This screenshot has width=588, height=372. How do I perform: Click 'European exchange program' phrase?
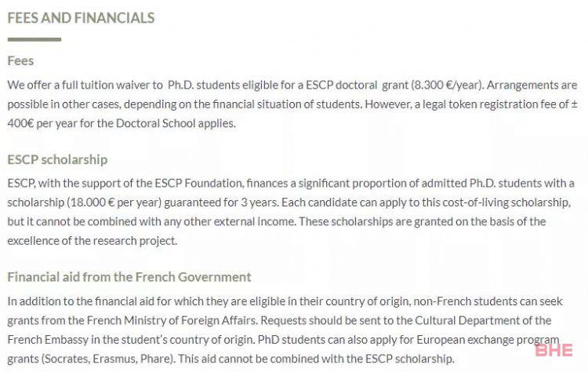click(488, 340)
